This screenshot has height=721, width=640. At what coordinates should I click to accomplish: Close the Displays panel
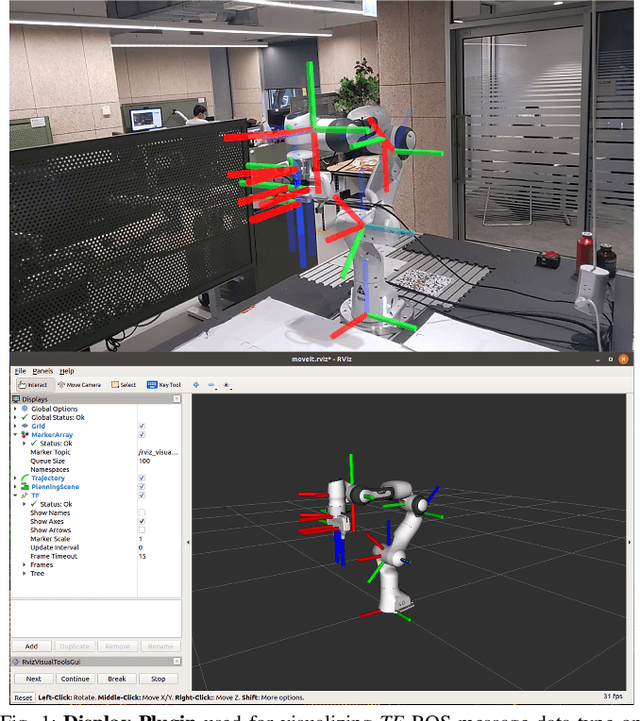click(177, 398)
